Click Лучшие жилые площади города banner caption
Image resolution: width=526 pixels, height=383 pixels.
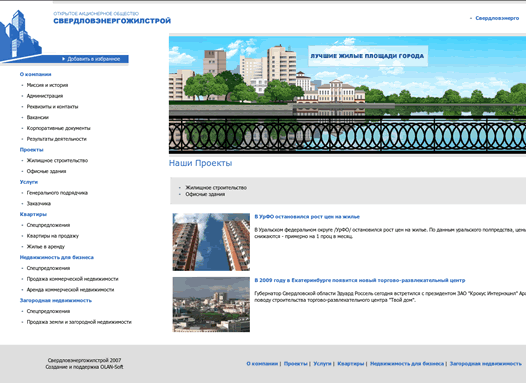click(x=367, y=56)
